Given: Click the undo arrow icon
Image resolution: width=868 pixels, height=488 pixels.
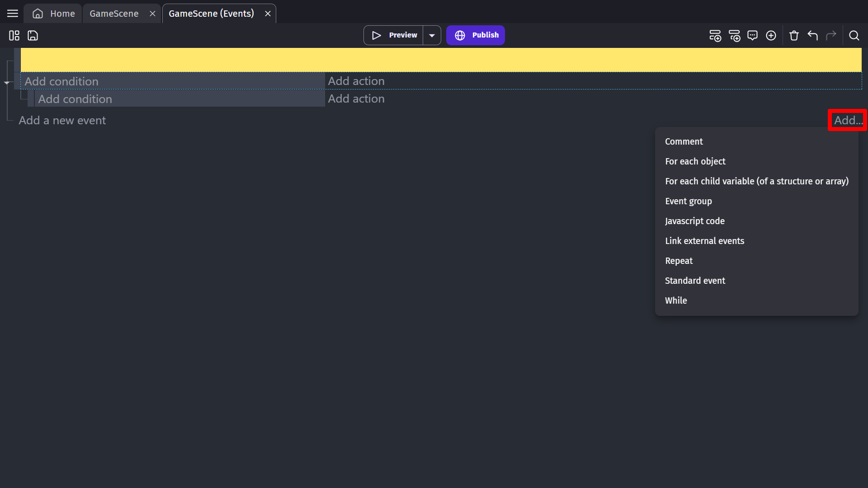Looking at the screenshot, I should (x=812, y=35).
